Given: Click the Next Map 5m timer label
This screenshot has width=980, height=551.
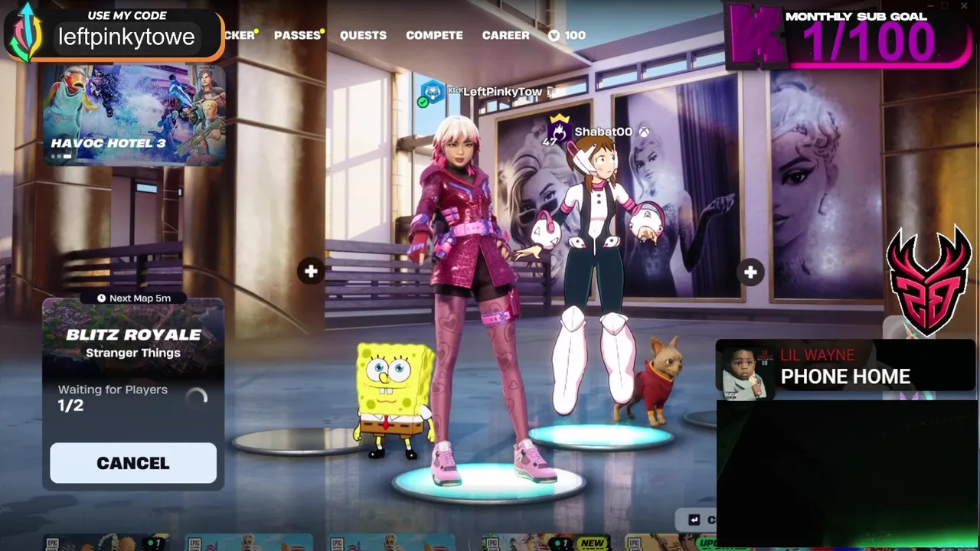Looking at the screenshot, I should 134,298.
